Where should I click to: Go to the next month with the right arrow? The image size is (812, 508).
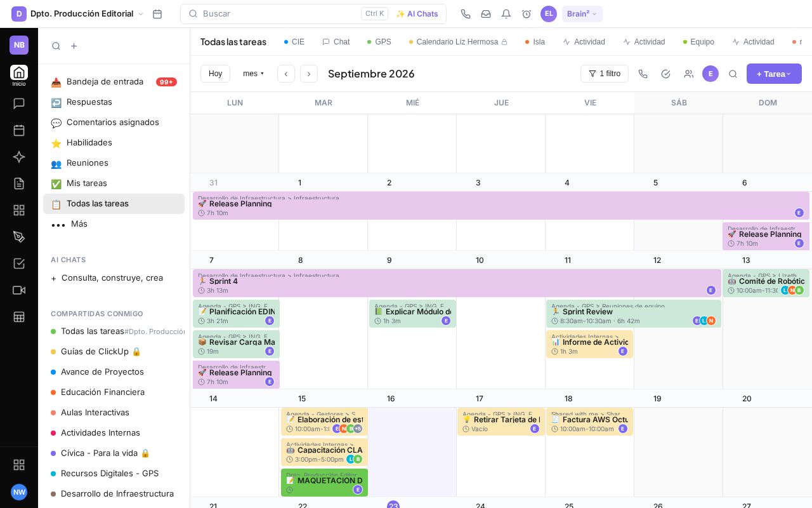pyautogui.click(x=309, y=74)
